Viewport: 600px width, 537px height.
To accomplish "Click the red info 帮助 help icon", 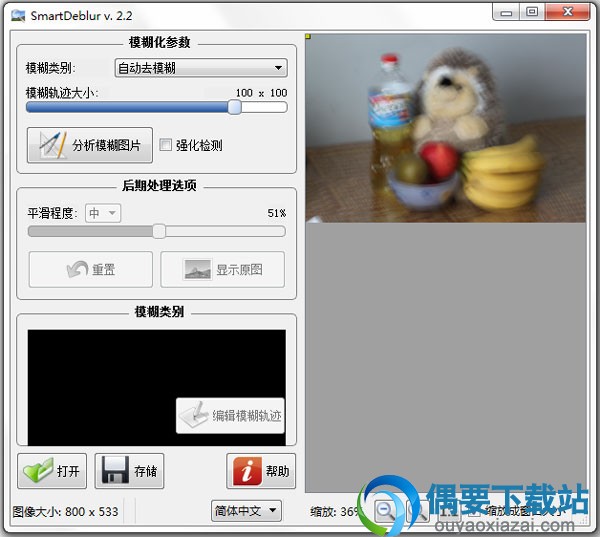I will [247, 471].
